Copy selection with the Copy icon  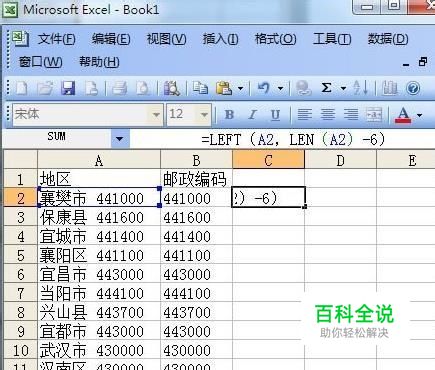point(201,88)
